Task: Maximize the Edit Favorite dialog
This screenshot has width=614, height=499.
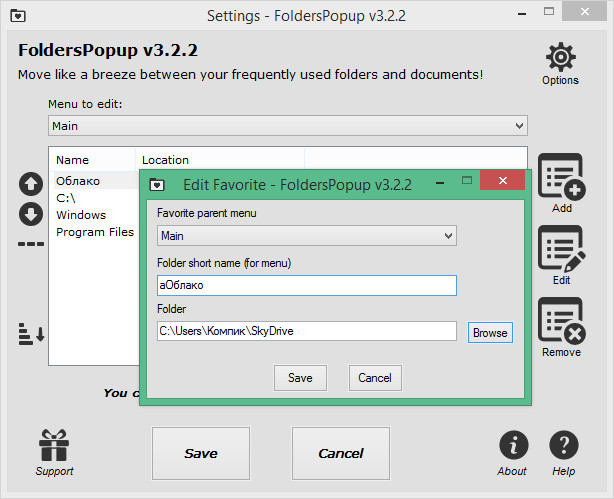Action: pyautogui.click(x=467, y=180)
